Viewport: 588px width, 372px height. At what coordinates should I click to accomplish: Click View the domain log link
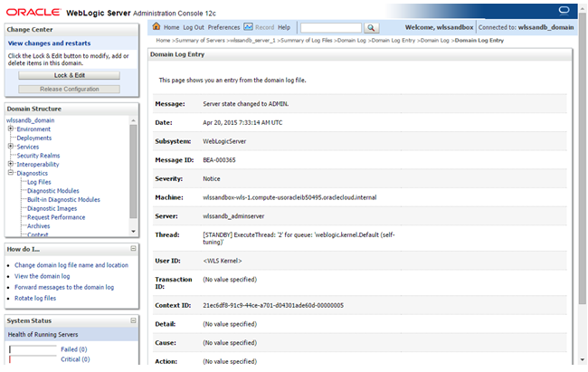tap(42, 276)
